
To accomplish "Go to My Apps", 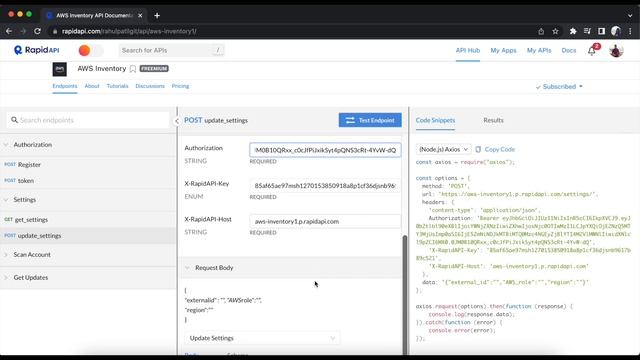I will click(x=503, y=51).
